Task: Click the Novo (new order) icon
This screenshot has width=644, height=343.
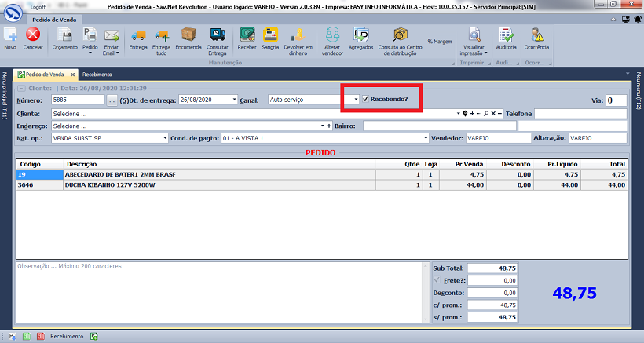Action: [x=10, y=37]
